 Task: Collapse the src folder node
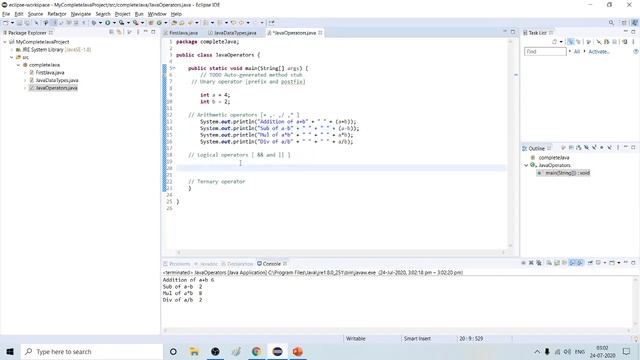(x=12, y=58)
